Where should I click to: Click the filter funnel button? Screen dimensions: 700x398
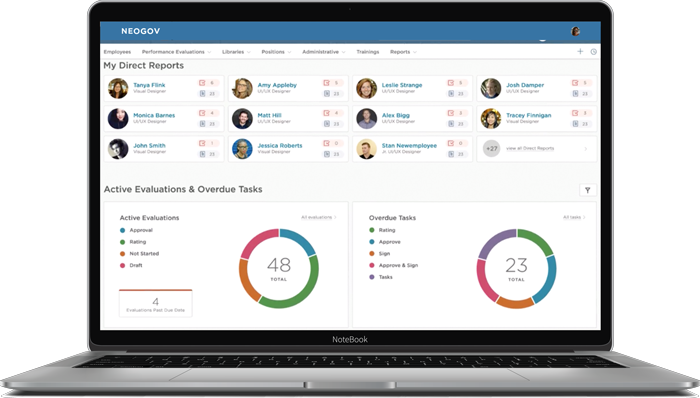588,190
